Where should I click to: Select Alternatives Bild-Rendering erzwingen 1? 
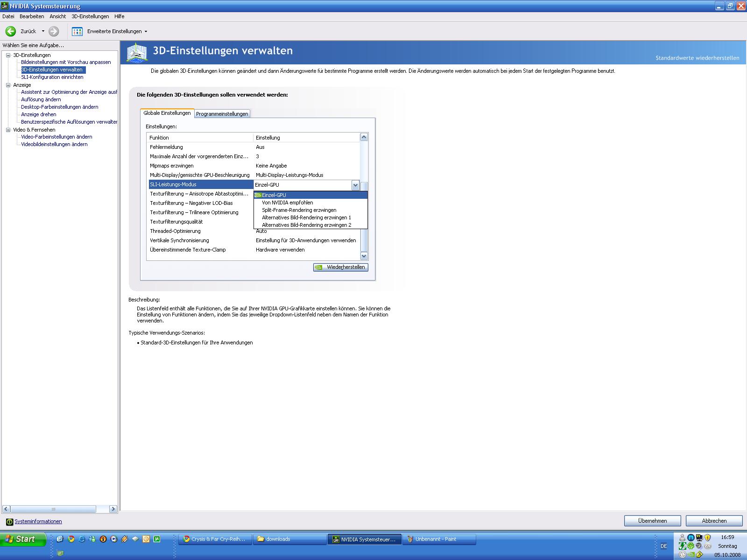pyautogui.click(x=310, y=217)
